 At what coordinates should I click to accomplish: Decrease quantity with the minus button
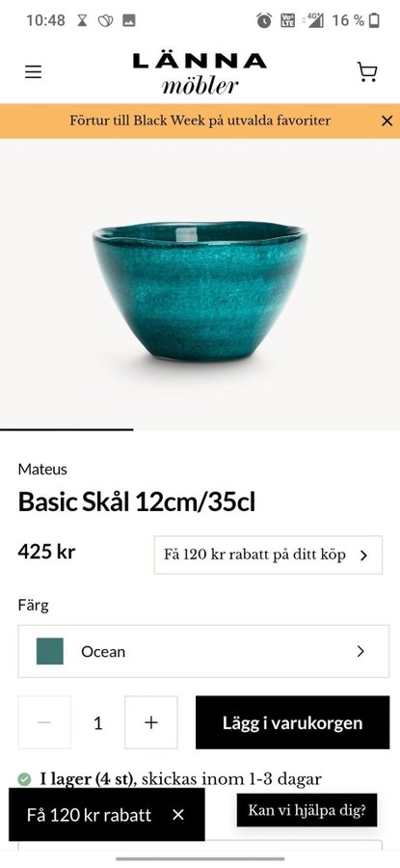coord(44,722)
